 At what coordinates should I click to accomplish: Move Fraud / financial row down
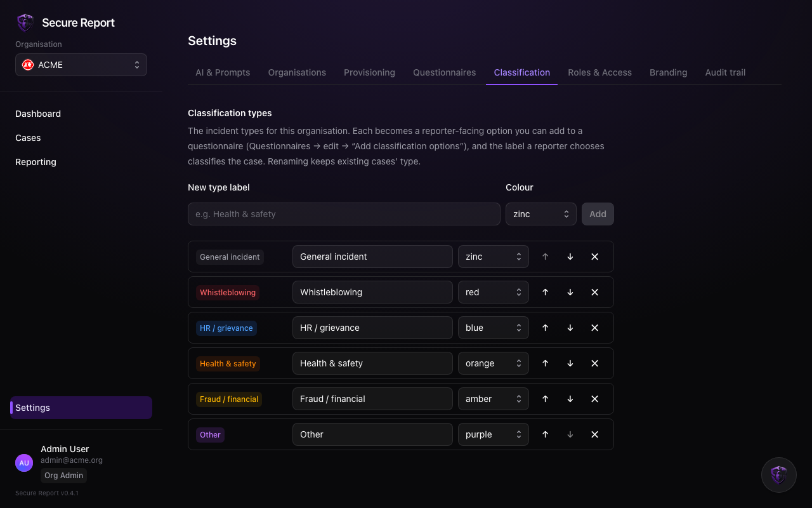pos(570,399)
